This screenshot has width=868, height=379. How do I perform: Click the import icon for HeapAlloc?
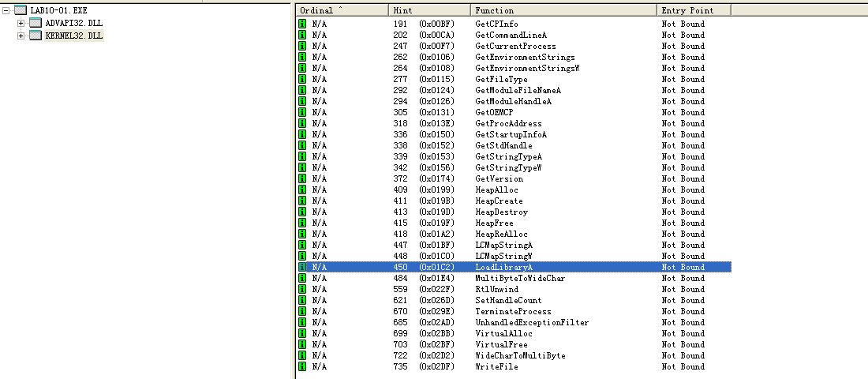pyautogui.click(x=302, y=190)
